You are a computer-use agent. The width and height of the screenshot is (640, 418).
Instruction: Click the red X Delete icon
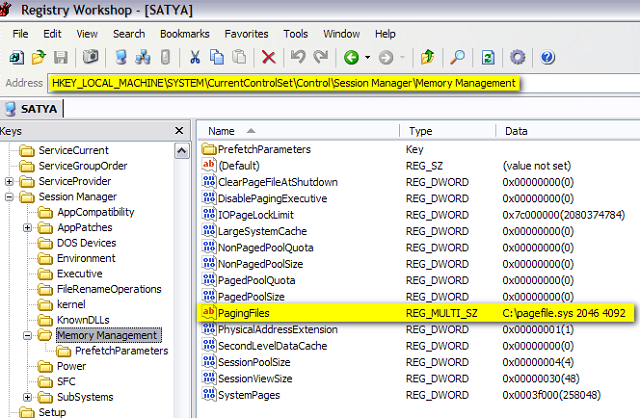(269, 58)
